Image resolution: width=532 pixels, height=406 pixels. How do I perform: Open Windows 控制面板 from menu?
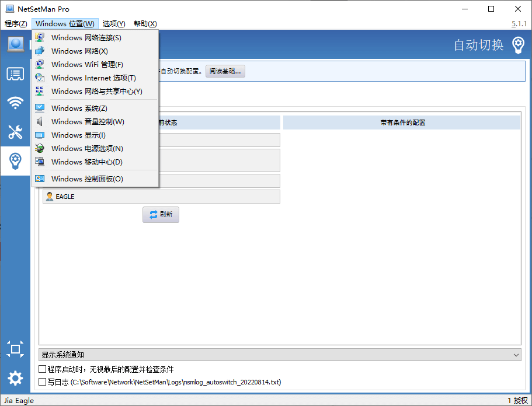[95, 178]
